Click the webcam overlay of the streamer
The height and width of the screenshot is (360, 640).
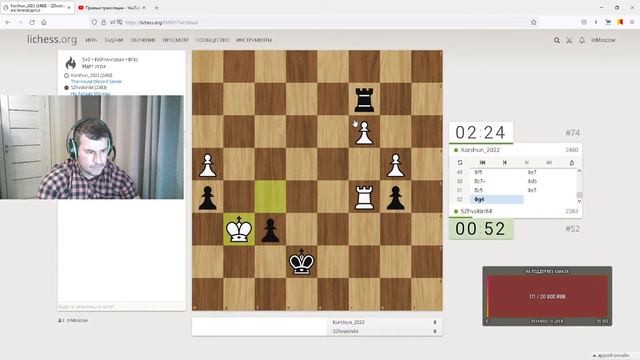[x=92, y=147]
